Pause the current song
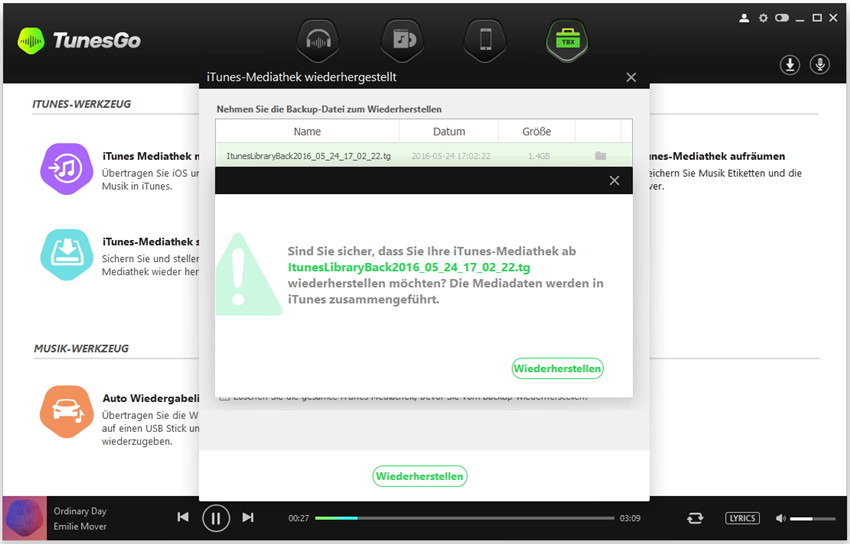 (216, 518)
